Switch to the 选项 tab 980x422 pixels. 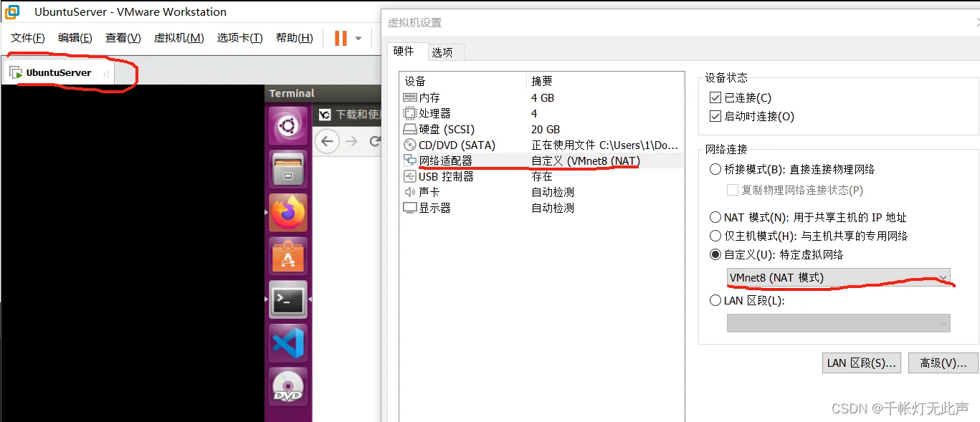pos(442,52)
